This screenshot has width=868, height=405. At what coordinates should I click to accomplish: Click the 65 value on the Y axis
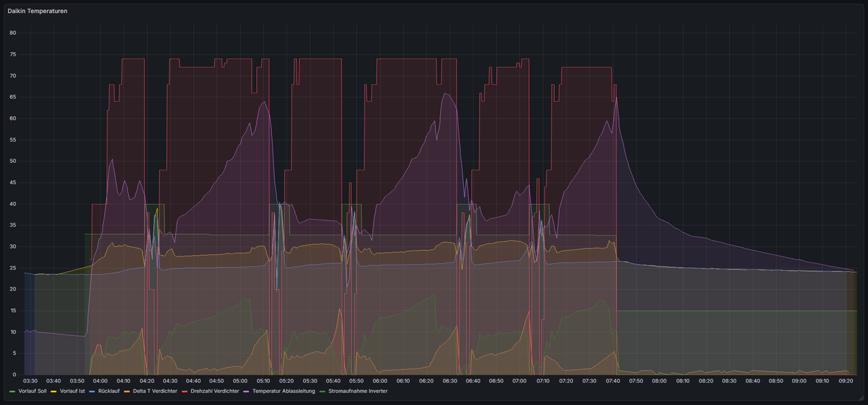point(13,97)
